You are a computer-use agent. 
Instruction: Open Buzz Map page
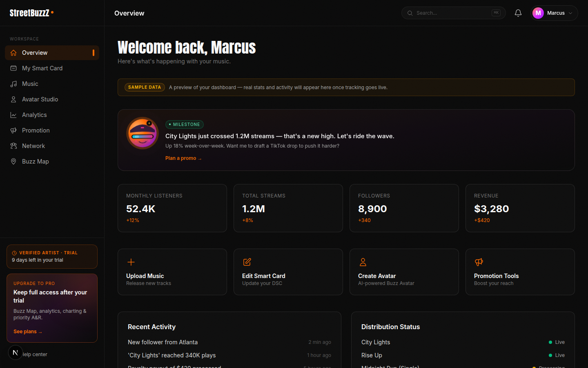point(52,162)
